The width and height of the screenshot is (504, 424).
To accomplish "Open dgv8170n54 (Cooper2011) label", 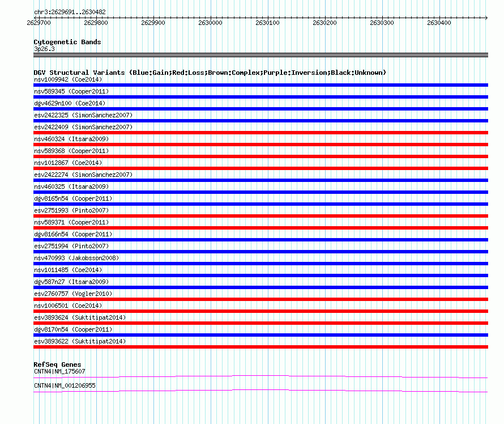I will (73, 329).
